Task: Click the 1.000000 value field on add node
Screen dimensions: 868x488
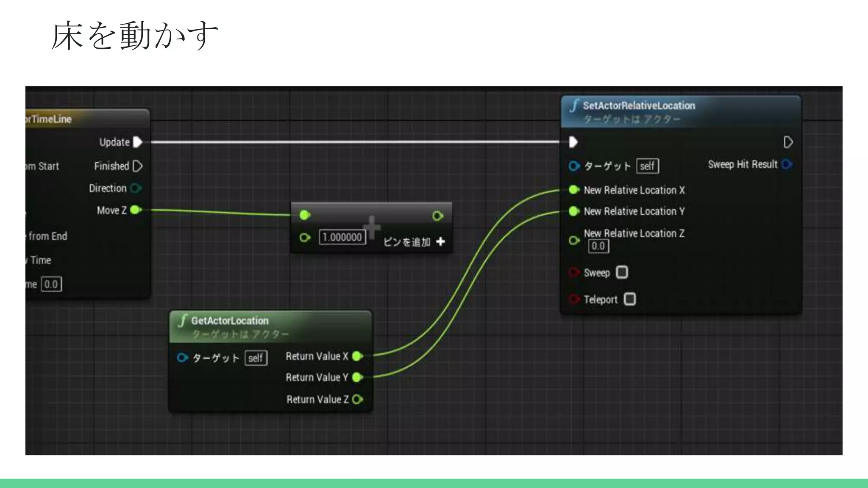Action: point(342,237)
